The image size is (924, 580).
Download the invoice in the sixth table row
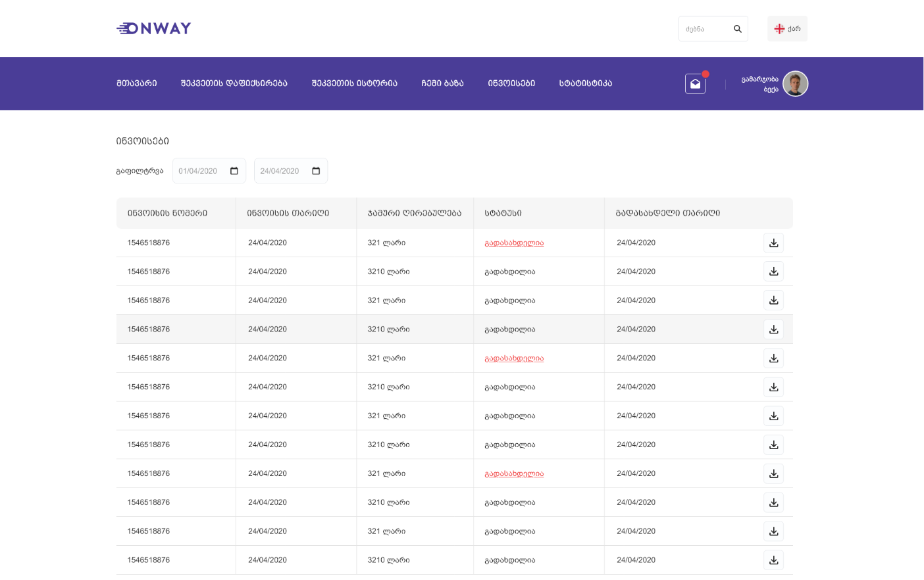click(773, 387)
